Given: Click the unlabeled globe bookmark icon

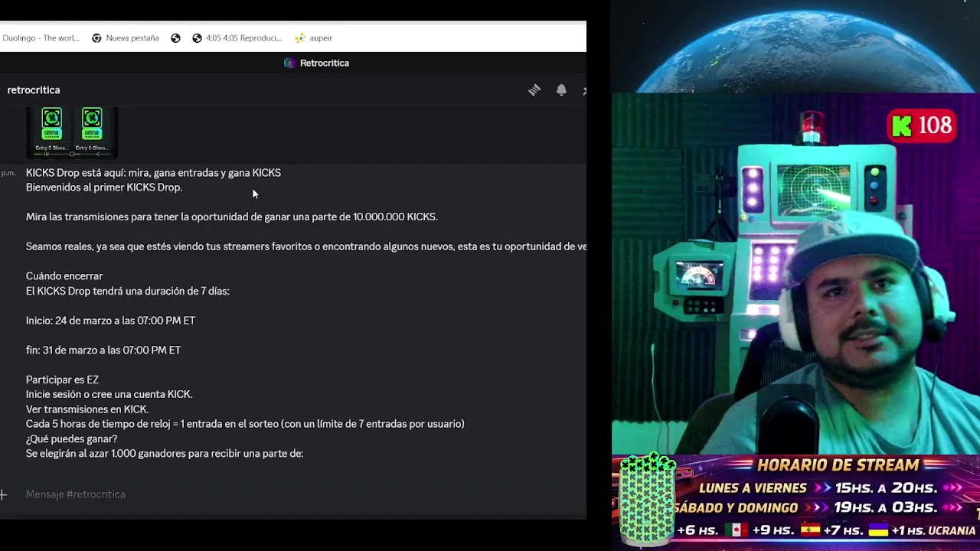Looking at the screenshot, I should [175, 37].
